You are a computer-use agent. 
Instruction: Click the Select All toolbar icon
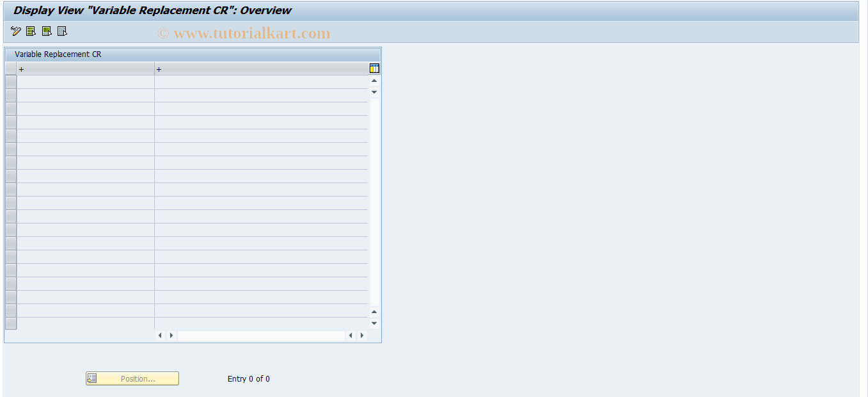31,31
